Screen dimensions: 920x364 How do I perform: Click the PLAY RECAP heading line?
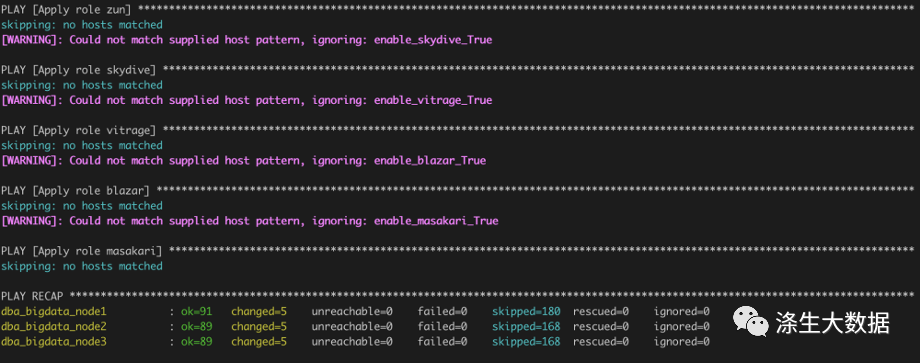pyautogui.click(x=460, y=295)
